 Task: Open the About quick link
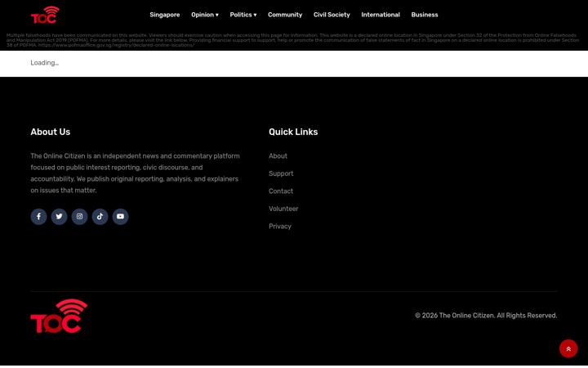(x=278, y=156)
